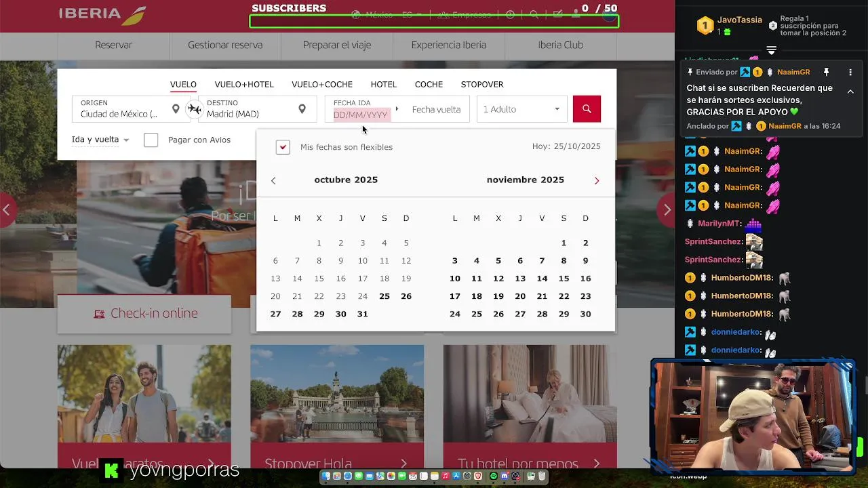Open Spotify in the dock
Image resolution: width=868 pixels, height=488 pixels.
[493, 476]
